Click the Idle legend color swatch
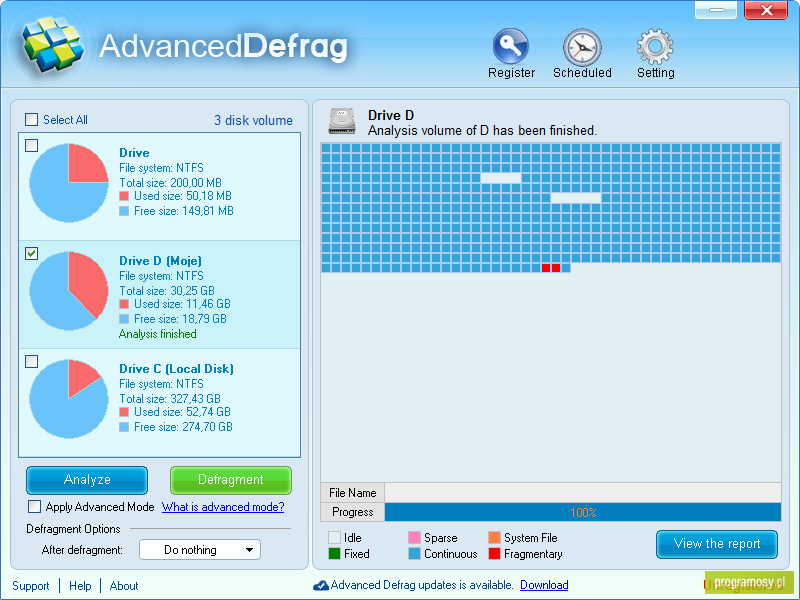 pos(334,538)
